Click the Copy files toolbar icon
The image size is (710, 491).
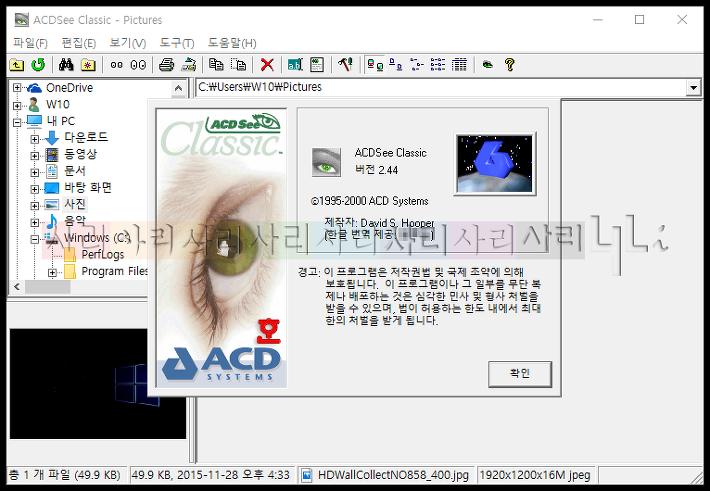tap(216, 65)
